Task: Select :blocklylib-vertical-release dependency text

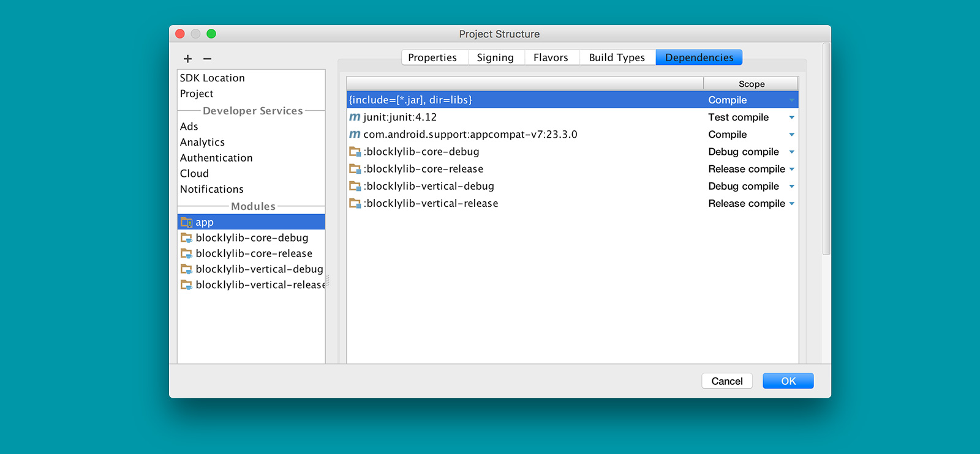Action: 431,203
